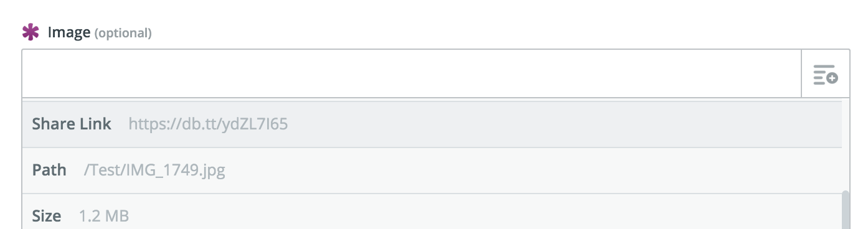Image resolution: width=868 pixels, height=229 pixels.
Task: Click the Image field label
Action: pyautogui.click(x=69, y=32)
